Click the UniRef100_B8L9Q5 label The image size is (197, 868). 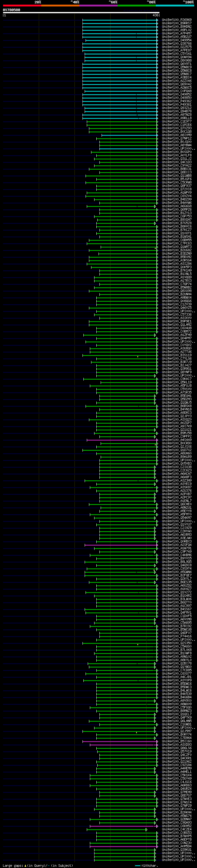point(177,562)
